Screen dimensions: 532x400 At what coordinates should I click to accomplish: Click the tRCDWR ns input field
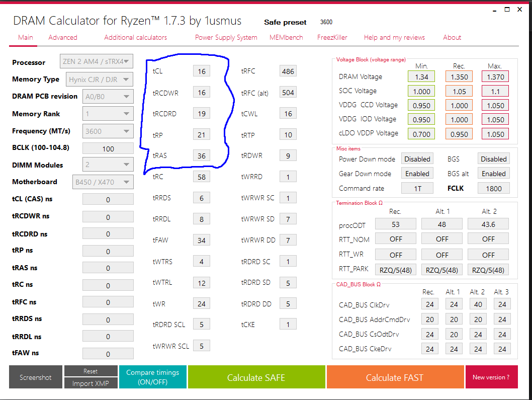[x=108, y=217]
